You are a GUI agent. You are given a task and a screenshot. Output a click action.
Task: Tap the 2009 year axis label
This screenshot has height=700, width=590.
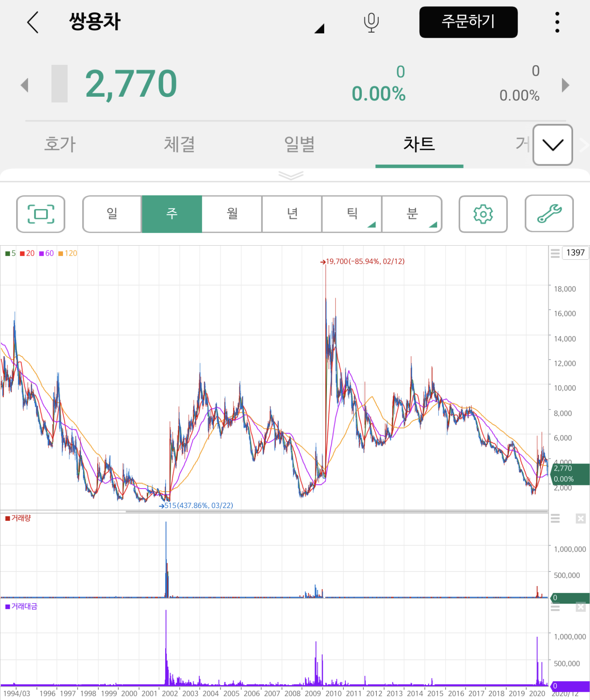pyautogui.click(x=313, y=694)
